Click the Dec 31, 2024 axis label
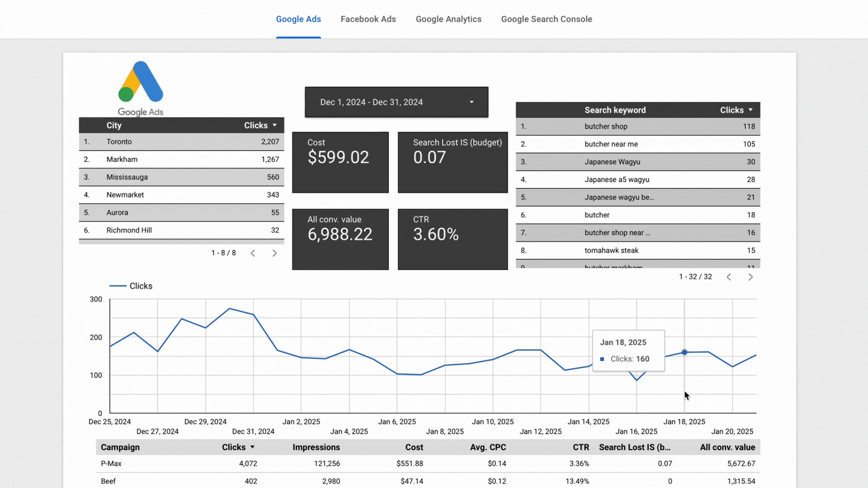The image size is (868, 488). coord(253,432)
